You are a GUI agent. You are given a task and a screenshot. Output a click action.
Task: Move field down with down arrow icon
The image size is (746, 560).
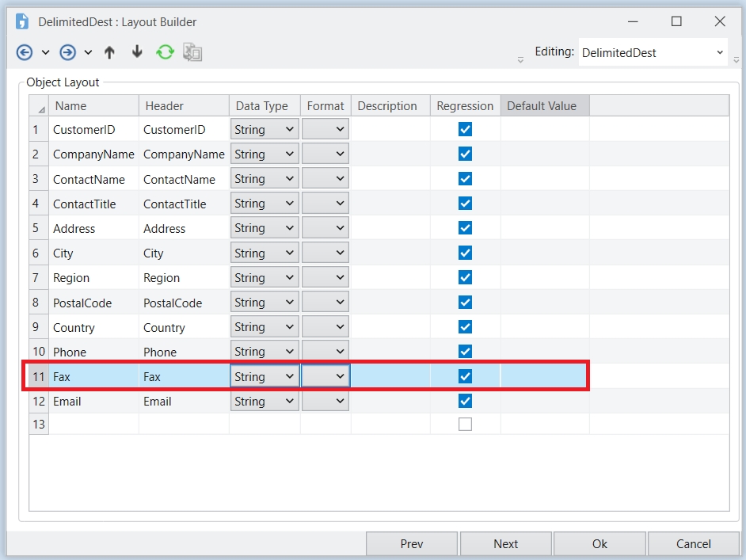[x=137, y=52]
